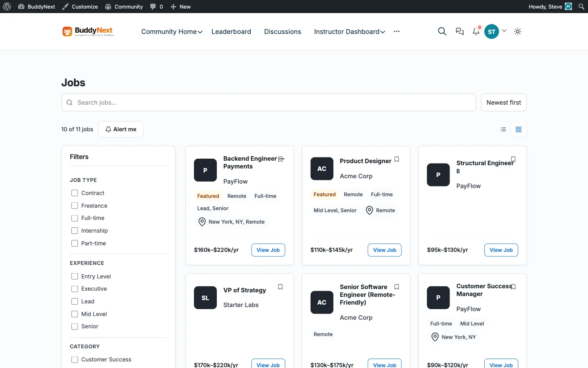Image resolution: width=588 pixels, height=368 pixels.
Task: Check the Contract job type filter
Action: pos(75,193)
